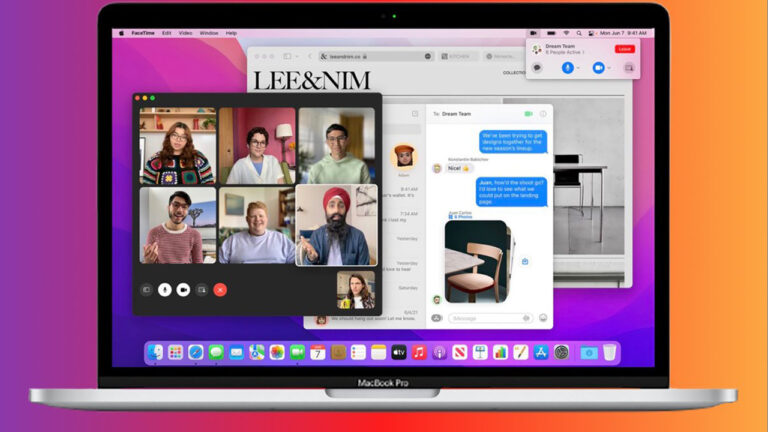Compose new message in Messages

click(415, 114)
